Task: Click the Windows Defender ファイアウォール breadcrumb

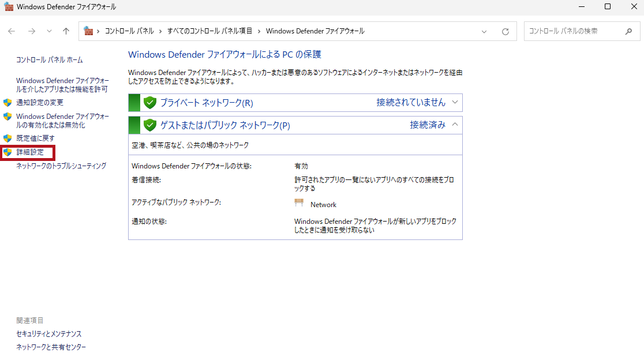Action: (315, 31)
